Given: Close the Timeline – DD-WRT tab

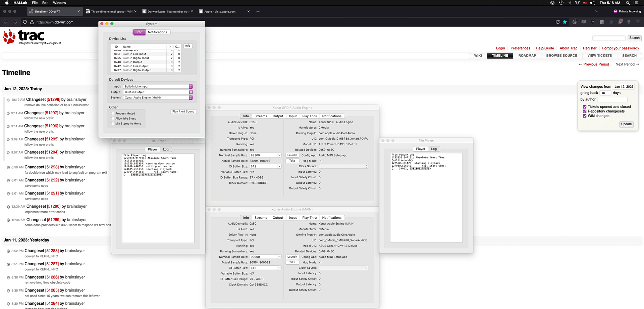Looking at the screenshot, I should (79, 11).
